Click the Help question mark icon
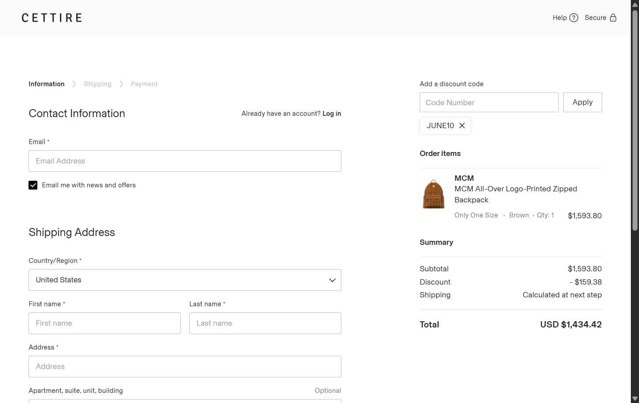639x403 pixels. 574,18
